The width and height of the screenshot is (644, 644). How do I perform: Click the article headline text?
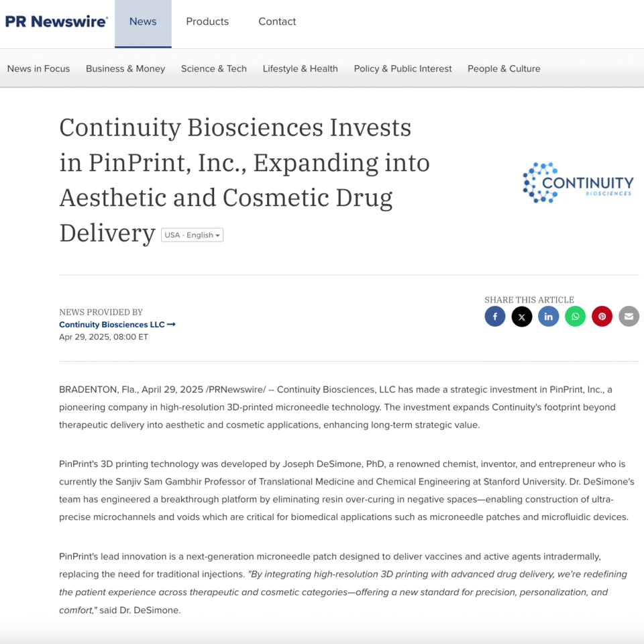[x=244, y=180]
